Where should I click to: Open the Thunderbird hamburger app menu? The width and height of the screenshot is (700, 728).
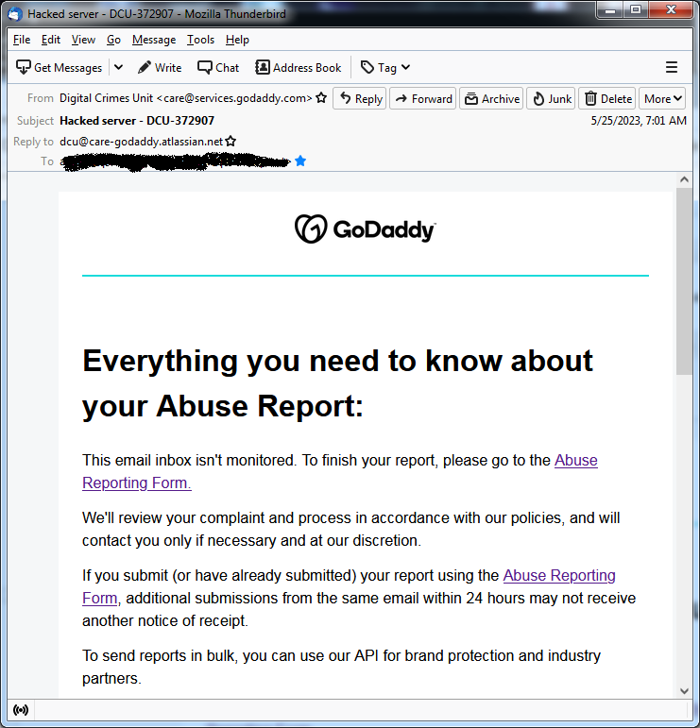click(672, 68)
